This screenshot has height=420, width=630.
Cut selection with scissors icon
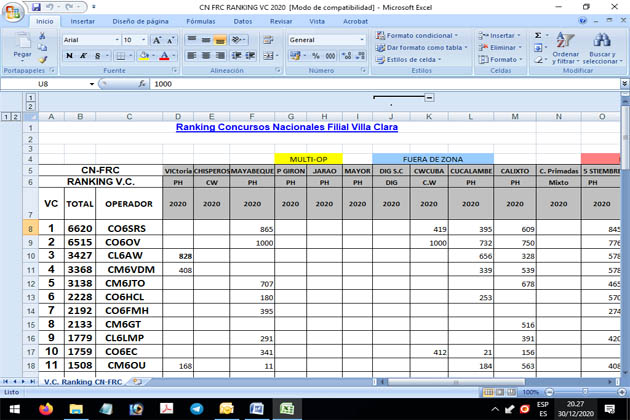click(x=42, y=36)
